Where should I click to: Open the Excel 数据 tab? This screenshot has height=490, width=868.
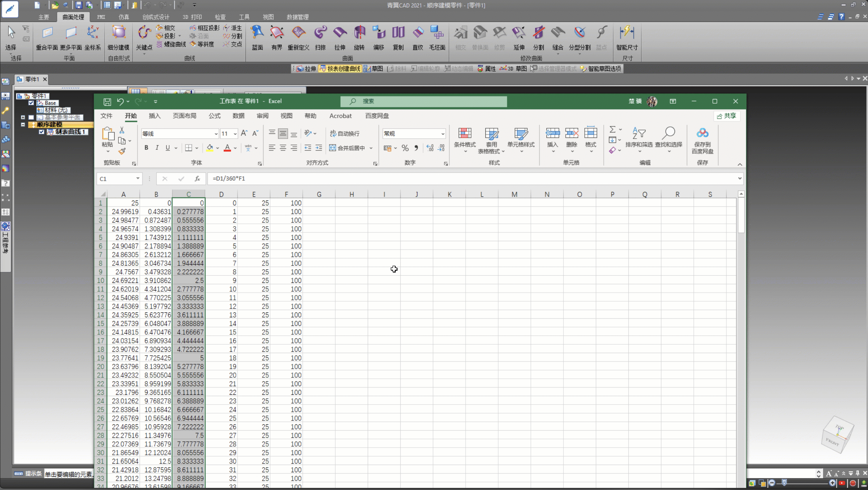tap(238, 116)
